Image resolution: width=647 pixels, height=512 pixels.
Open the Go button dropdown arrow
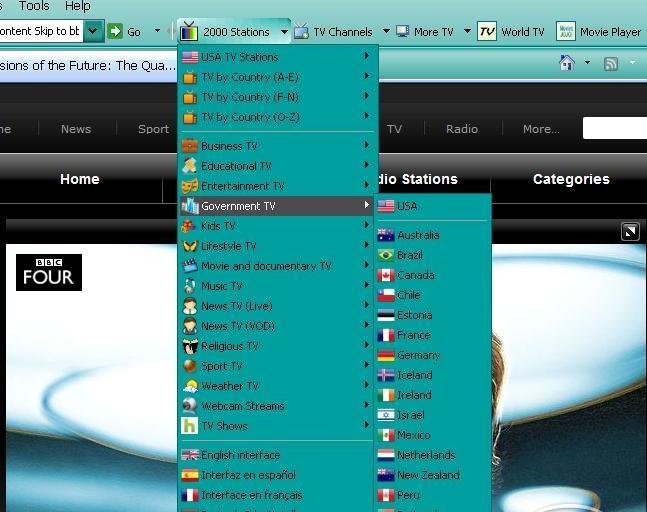pyautogui.click(x=157, y=31)
